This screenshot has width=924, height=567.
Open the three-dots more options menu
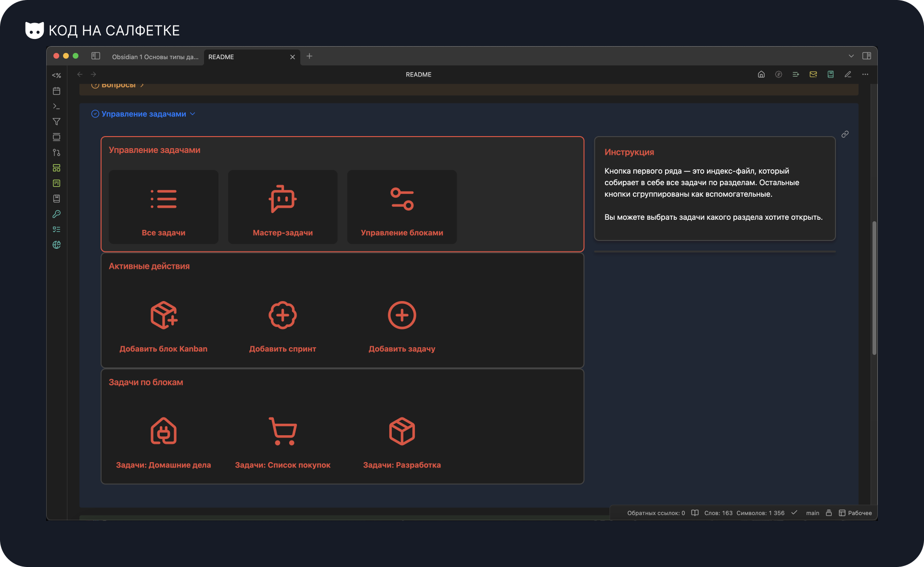[865, 75]
